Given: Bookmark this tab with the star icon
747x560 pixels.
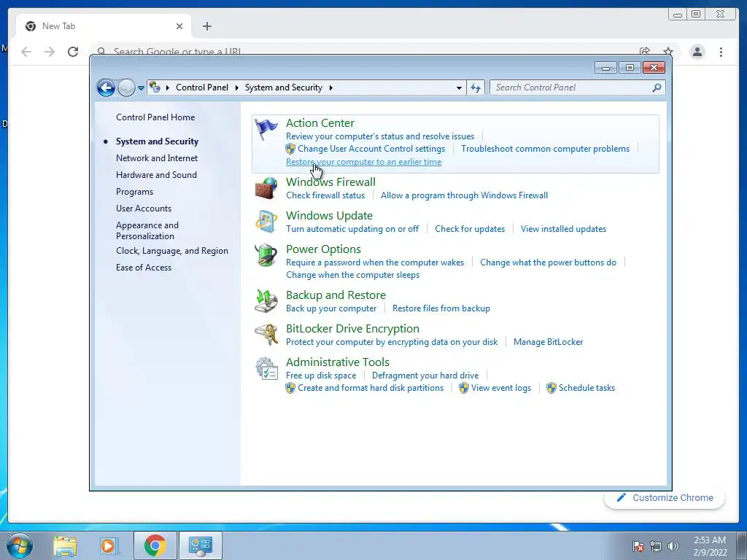Looking at the screenshot, I should [668, 52].
